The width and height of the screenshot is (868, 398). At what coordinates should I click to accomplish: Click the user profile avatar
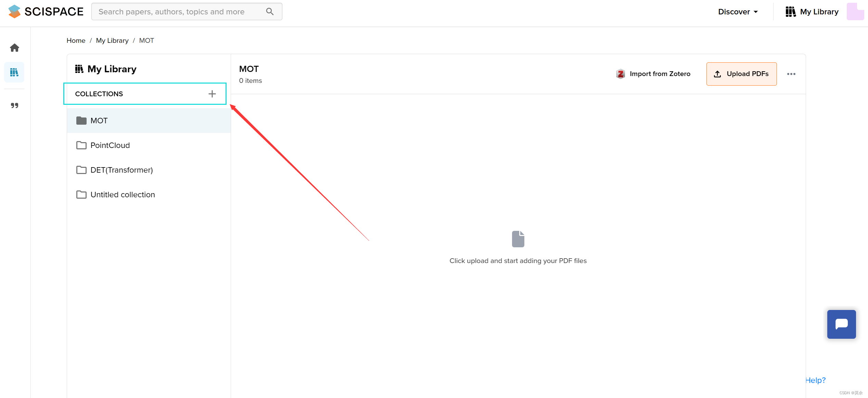click(855, 12)
